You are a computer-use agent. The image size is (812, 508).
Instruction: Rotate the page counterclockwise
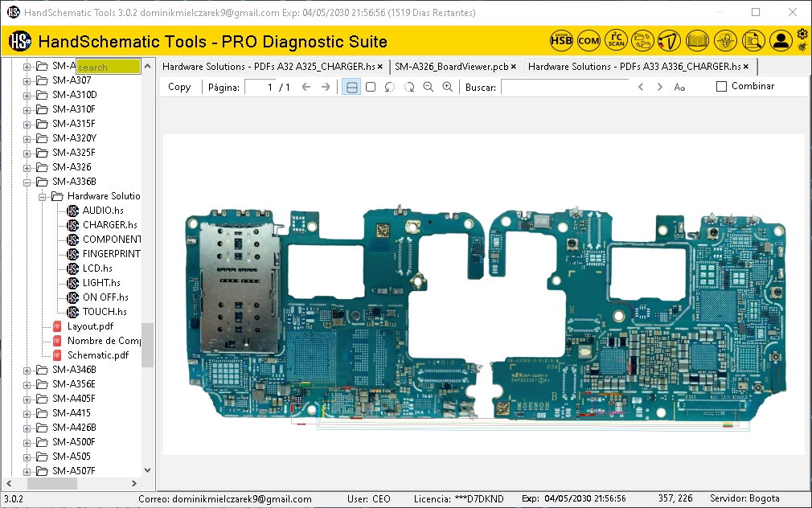[389, 87]
